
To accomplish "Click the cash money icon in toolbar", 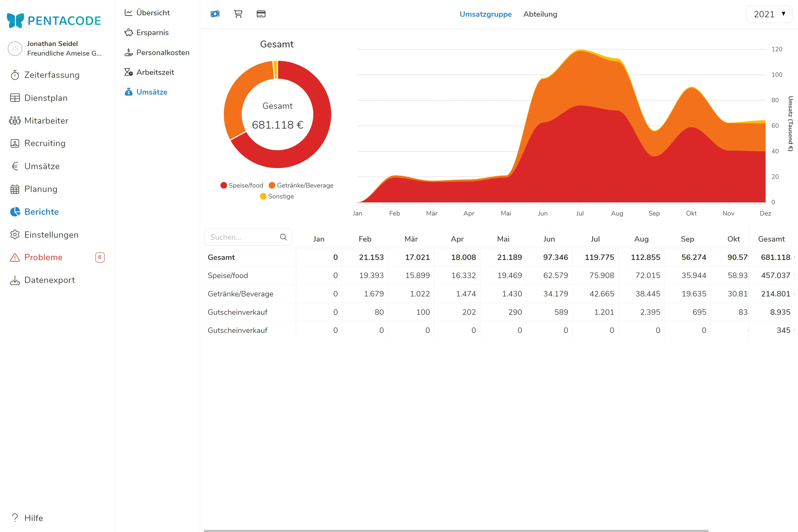I will [x=215, y=14].
